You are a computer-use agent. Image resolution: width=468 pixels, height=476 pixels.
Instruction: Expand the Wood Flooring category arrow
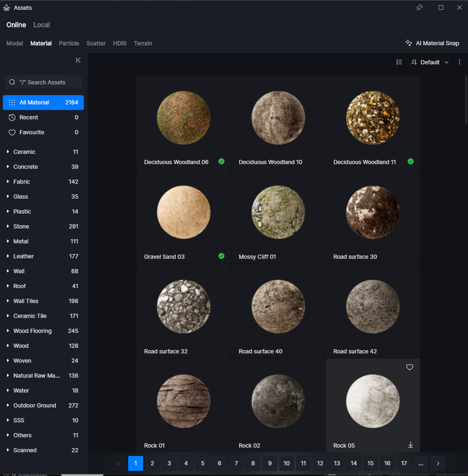point(8,331)
